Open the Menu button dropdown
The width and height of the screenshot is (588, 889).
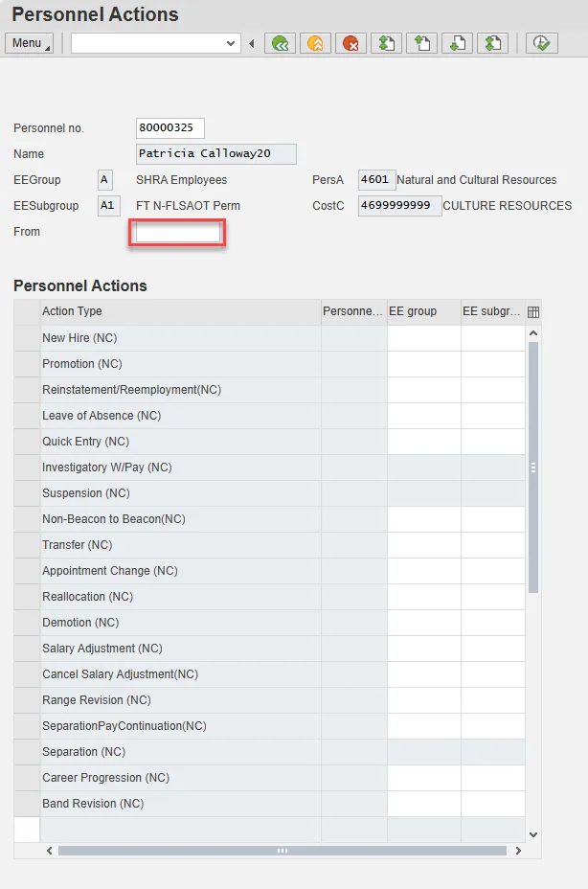(30, 43)
